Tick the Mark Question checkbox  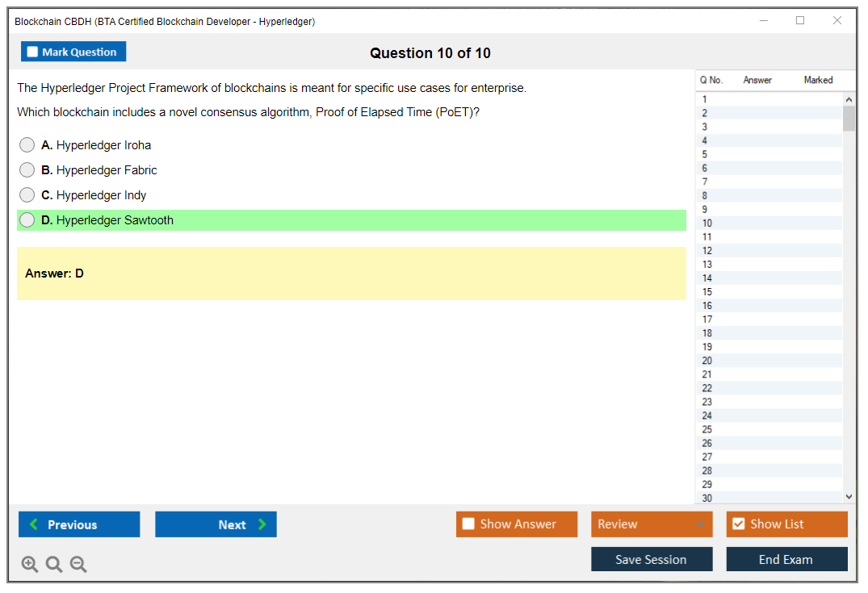click(x=33, y=52)
